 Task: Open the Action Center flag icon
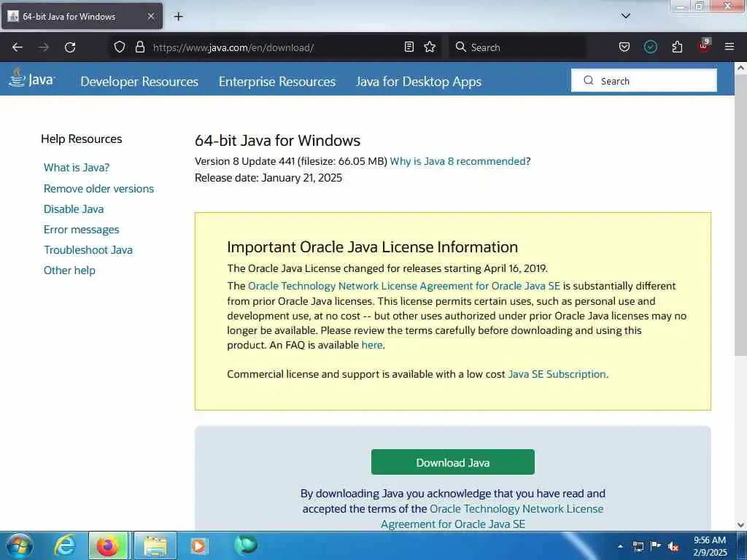tap(656, 545)
